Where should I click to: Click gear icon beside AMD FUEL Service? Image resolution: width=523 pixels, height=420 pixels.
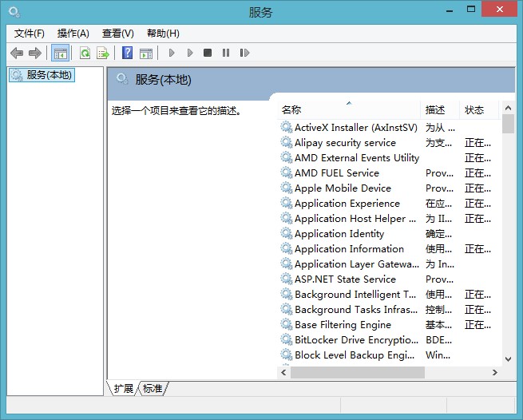click(286, 172)
